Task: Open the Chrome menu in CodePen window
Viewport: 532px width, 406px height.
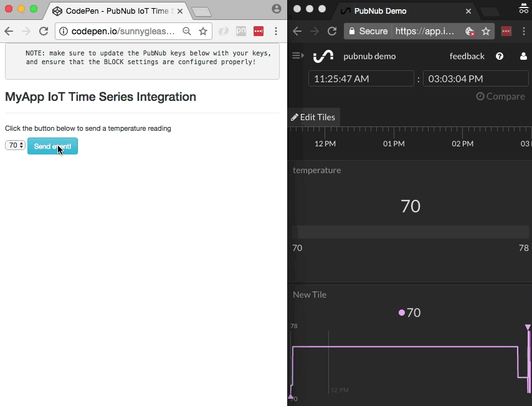Action: 276,31
